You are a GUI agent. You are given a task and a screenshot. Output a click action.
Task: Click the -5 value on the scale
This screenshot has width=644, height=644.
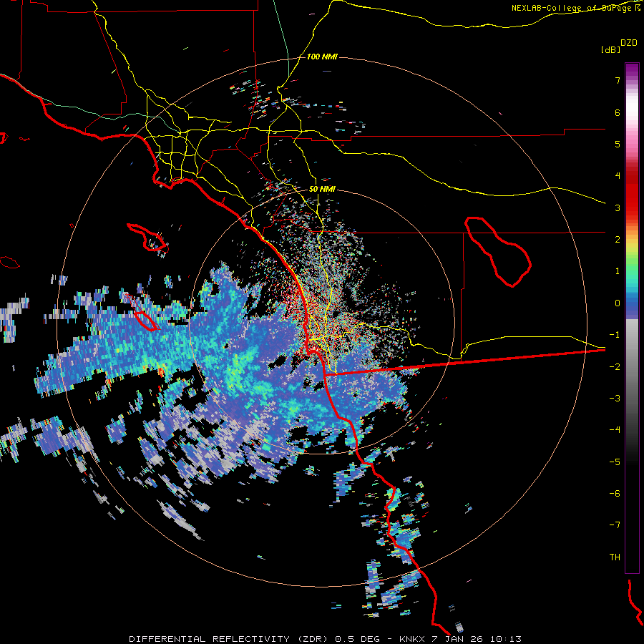coord(615,462)
